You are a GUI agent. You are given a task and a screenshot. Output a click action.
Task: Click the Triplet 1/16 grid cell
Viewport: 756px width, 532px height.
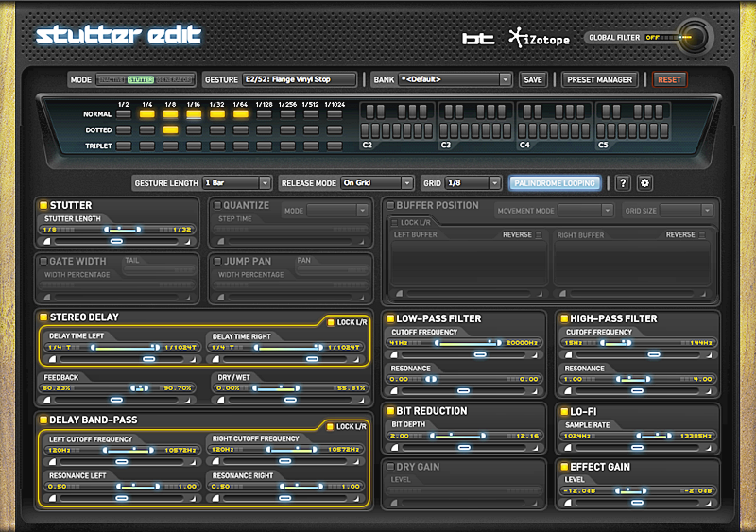coord(194,146)
